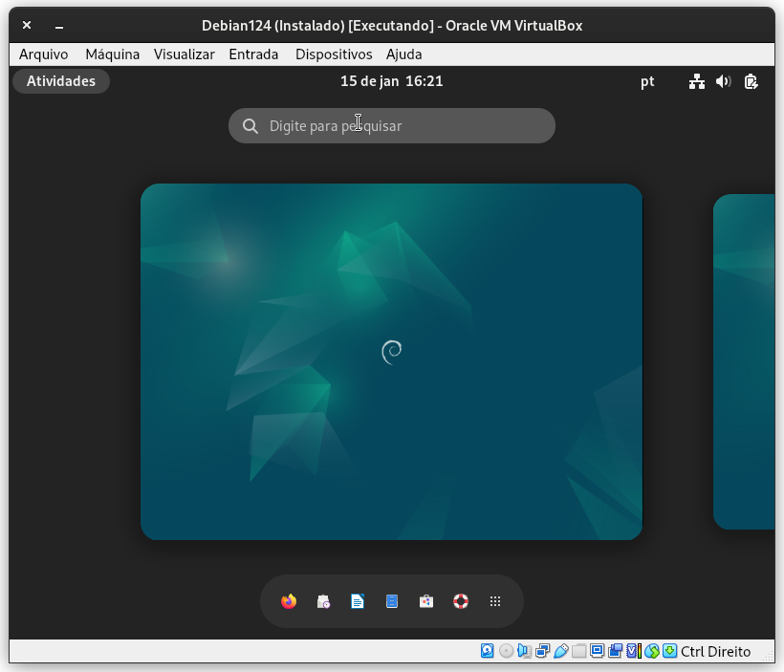This screenshot has width=784, height=672.
Task: Show all applications grid
Action: point(495,601)
